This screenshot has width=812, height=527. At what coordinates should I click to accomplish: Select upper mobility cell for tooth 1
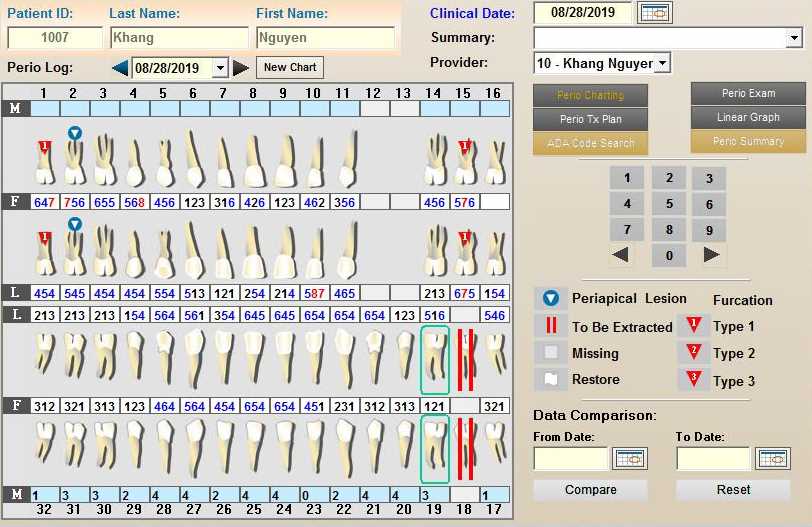click(x=45, y=108)
